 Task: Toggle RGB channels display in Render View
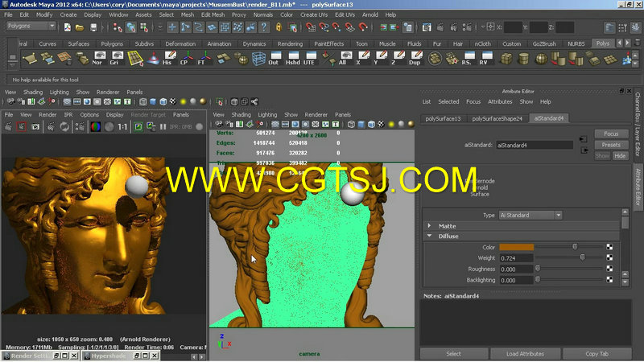95,127
